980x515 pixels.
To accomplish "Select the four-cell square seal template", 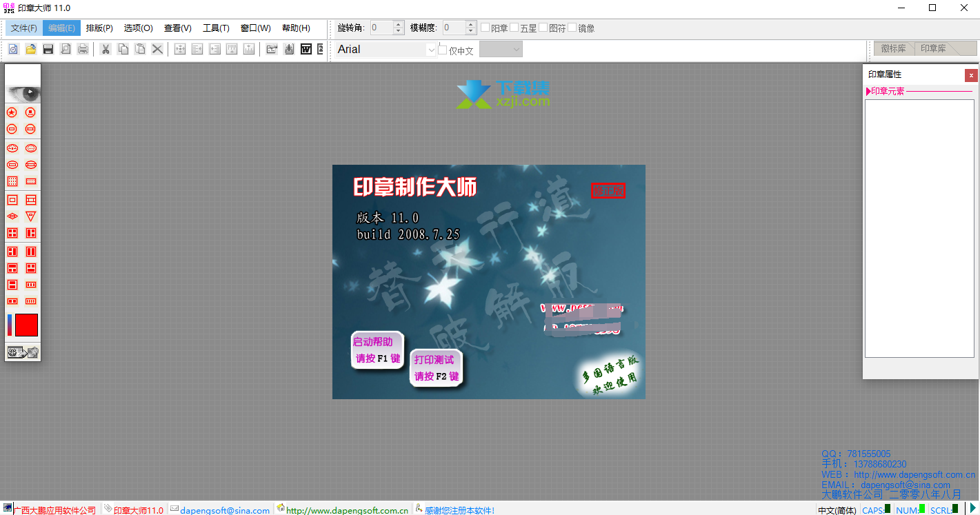I will [x=12, y=233].
